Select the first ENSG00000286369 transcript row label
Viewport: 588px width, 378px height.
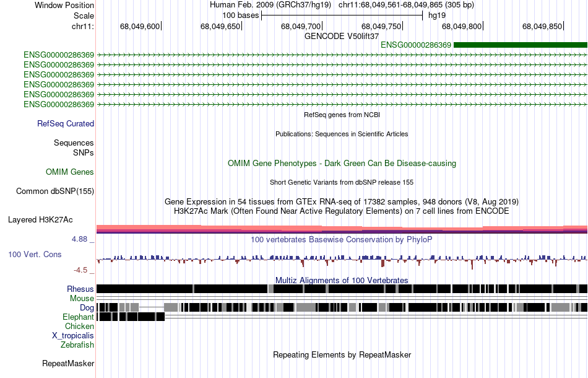tap(59, 55)
